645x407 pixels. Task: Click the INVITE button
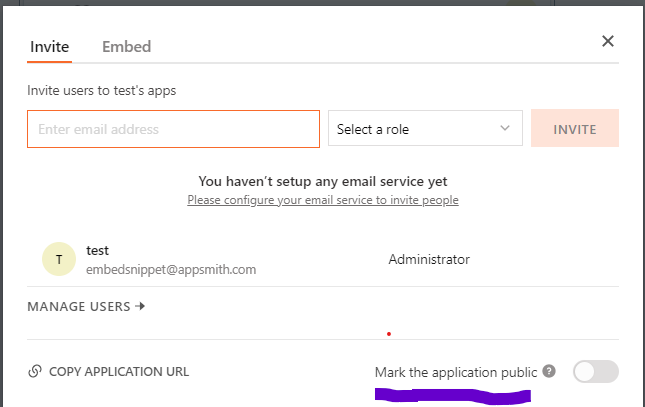click(575, 128)
